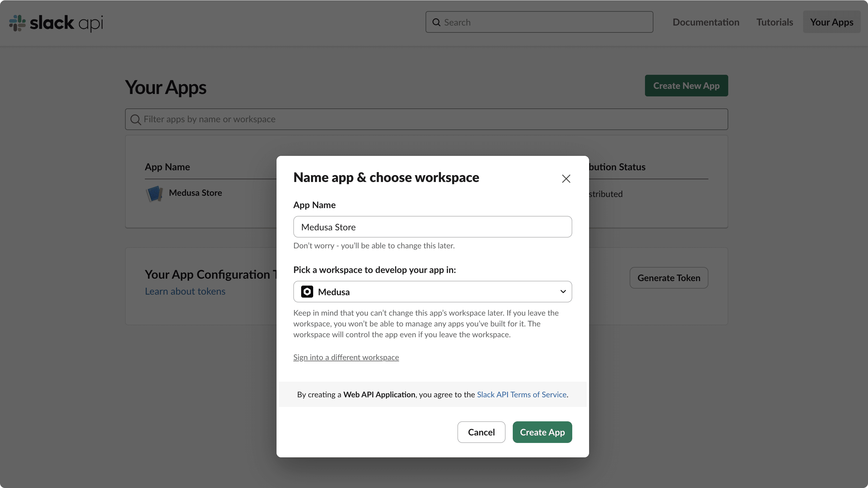Select the Your Apps navigation item

(831, 22)
